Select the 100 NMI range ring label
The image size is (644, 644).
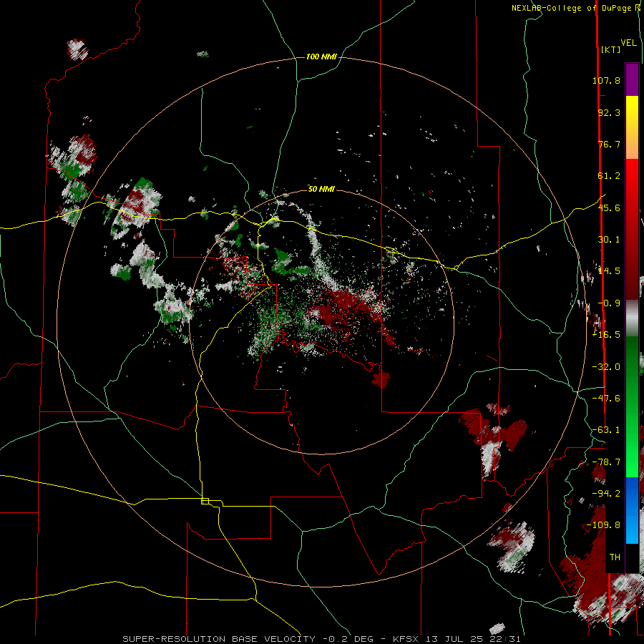point(321,57)
